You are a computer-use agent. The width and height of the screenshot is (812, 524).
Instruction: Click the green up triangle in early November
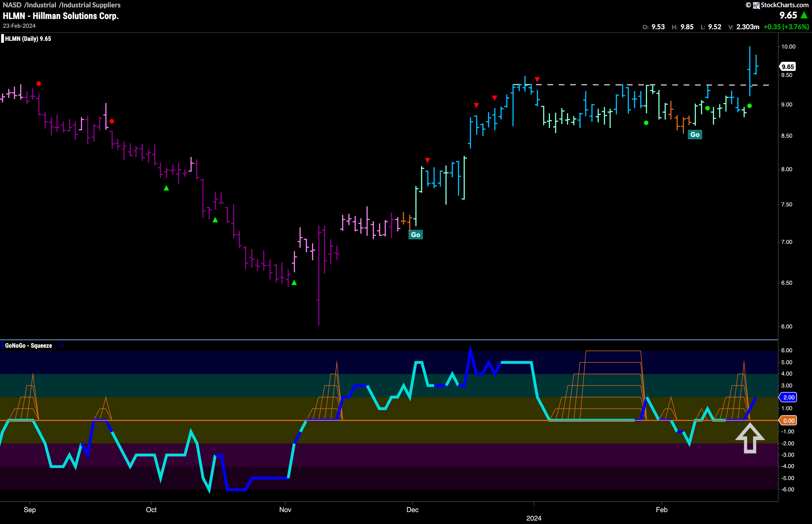click(x=294, y=282)
